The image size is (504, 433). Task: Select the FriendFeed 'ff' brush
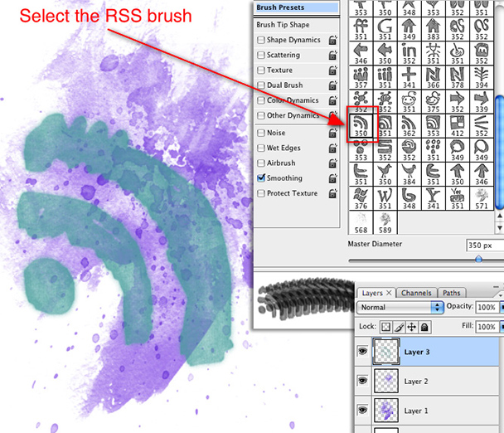click(x=361, y=29)
